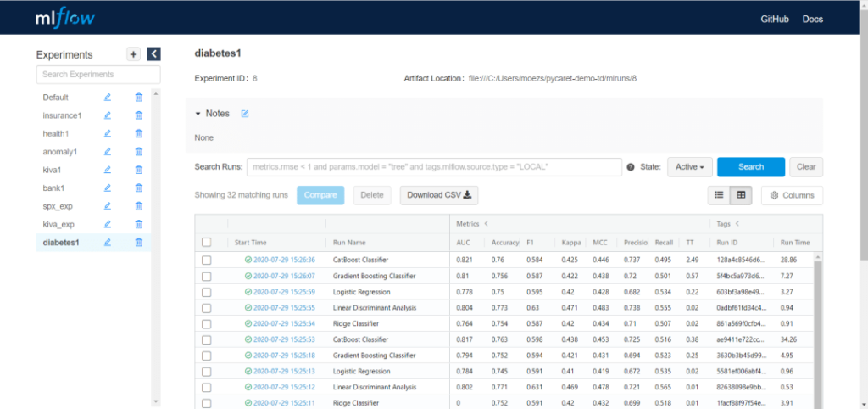This screenshot has width=868, height=409.
Task: Click the Search Runs query input field
Action: point(435,167)
